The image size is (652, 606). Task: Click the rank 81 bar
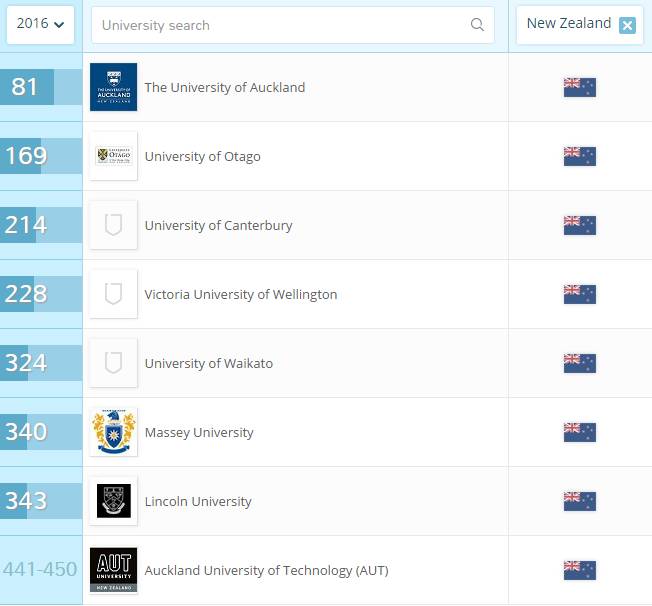click(x=40, y=87)
